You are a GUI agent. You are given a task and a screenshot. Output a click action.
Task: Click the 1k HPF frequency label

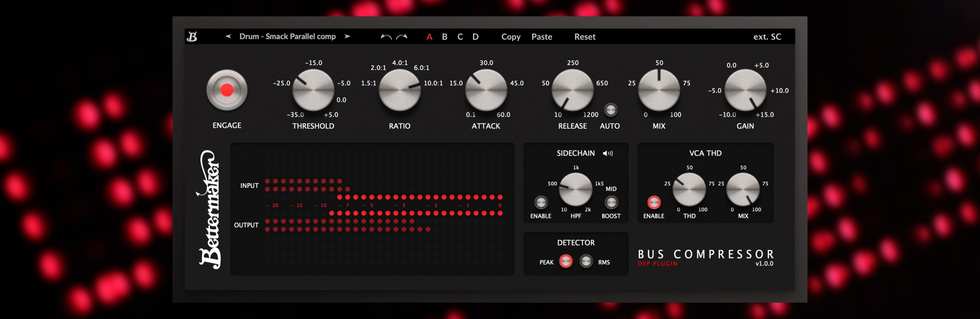576,167
